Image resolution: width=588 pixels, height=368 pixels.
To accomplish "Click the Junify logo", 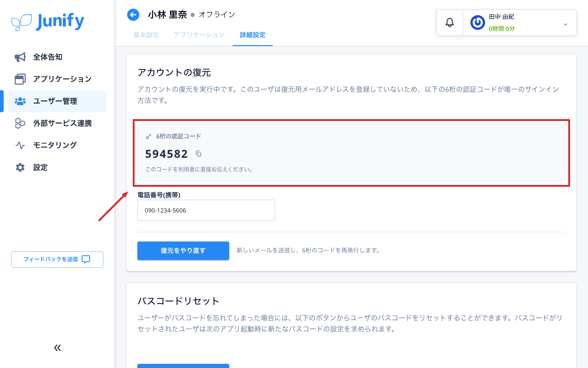I will (x=48, y=22).
